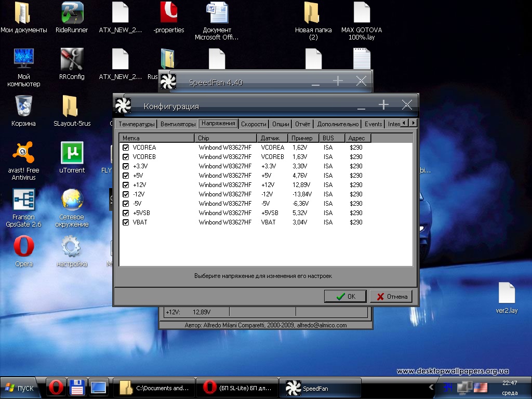Open the Корзина recycle bin
Viewport: 532px width, 399px height.
tap(24, 106)
